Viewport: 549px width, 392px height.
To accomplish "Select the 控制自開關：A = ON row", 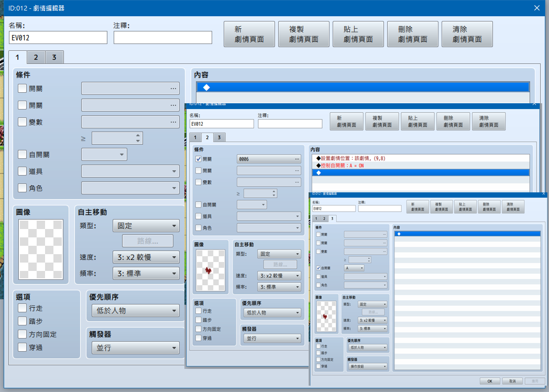I will (x=421, y=166).
